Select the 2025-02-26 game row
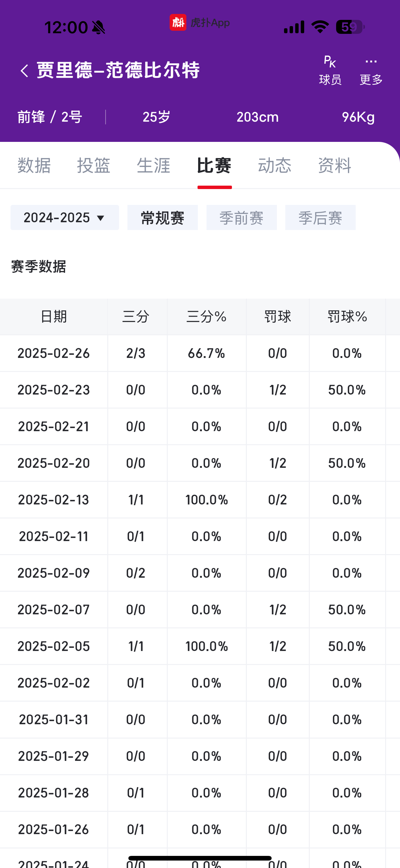This screenshot has width=400, height=868. [x=200, y=353]
